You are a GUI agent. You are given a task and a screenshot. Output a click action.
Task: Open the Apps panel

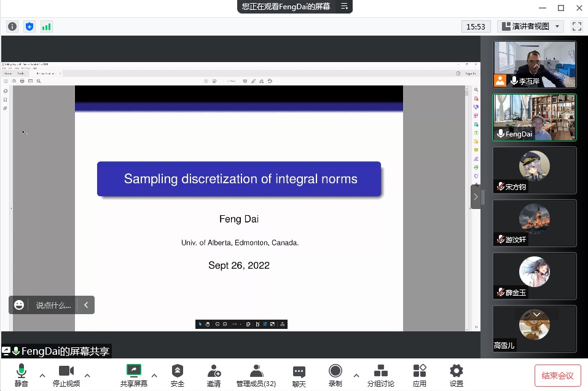click(420, 375)
